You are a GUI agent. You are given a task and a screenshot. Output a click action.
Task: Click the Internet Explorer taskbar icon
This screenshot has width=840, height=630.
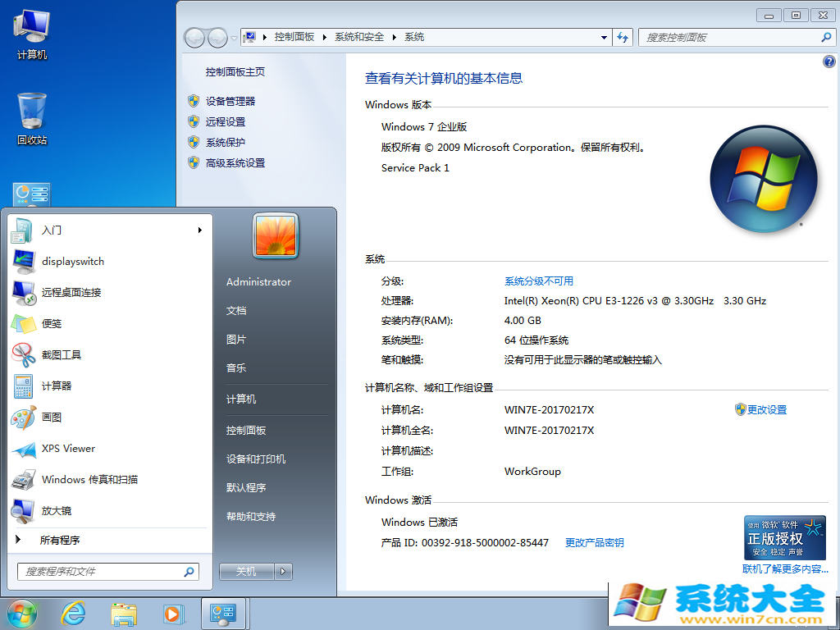74,613
